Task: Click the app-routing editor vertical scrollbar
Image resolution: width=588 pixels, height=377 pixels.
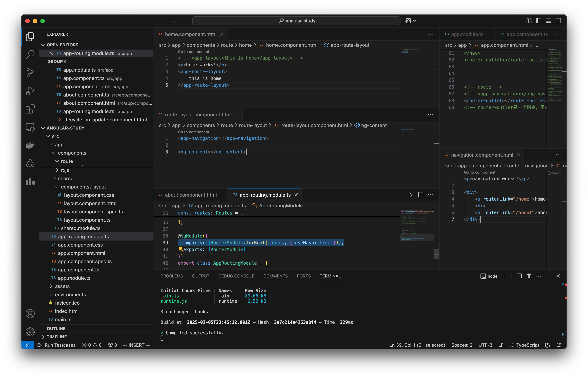Action: (x=436, y=254)
